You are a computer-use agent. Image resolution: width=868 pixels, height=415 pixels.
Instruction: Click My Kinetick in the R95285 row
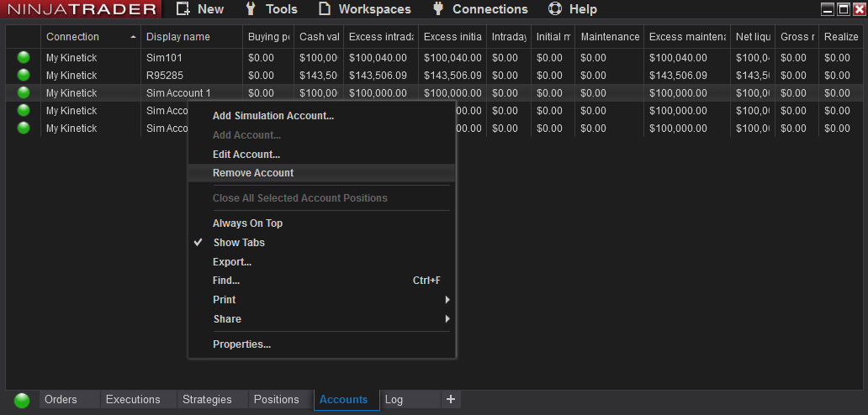click(x=71, y=75)
